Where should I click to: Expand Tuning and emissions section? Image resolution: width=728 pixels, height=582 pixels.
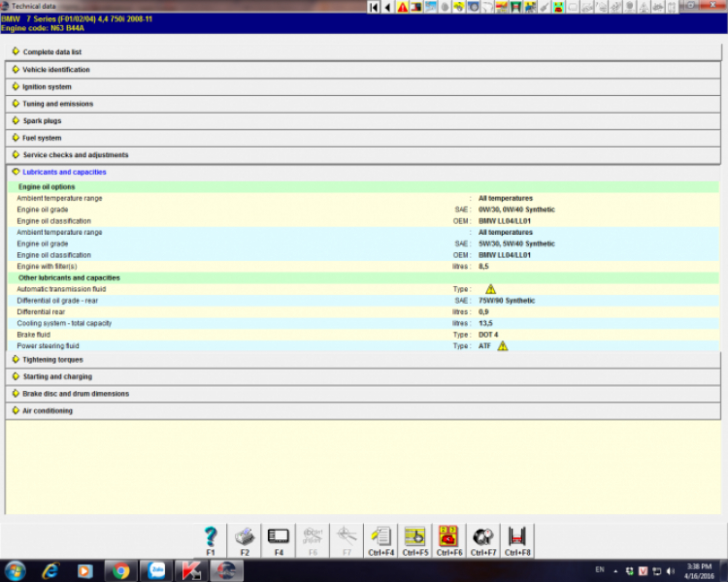click(363, 104)
